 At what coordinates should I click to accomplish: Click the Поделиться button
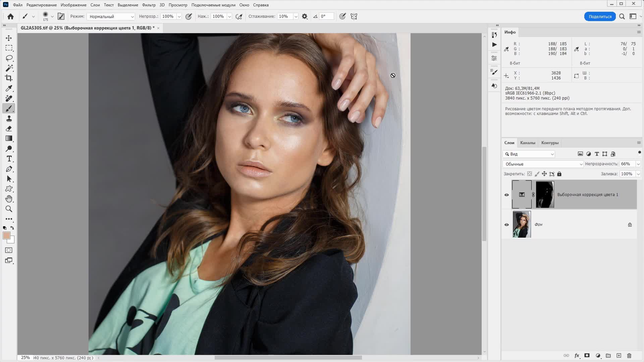tap(600, 16)
